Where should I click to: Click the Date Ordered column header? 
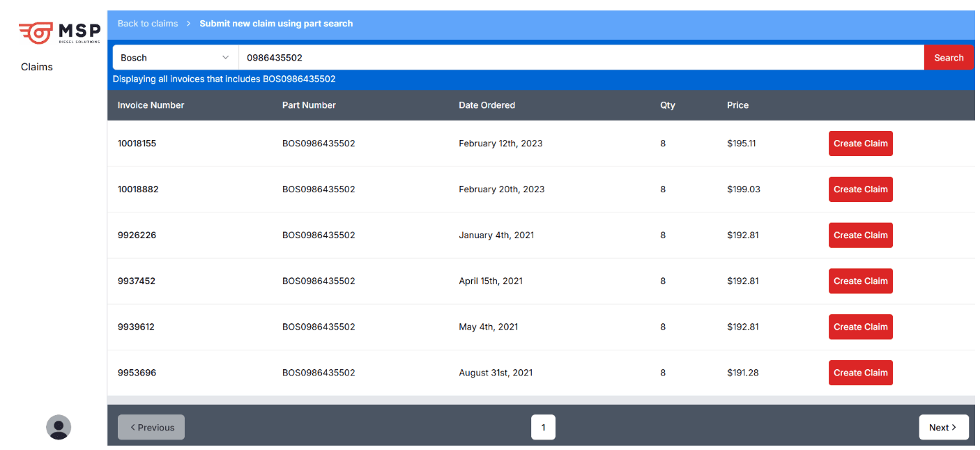pos(487,105)
